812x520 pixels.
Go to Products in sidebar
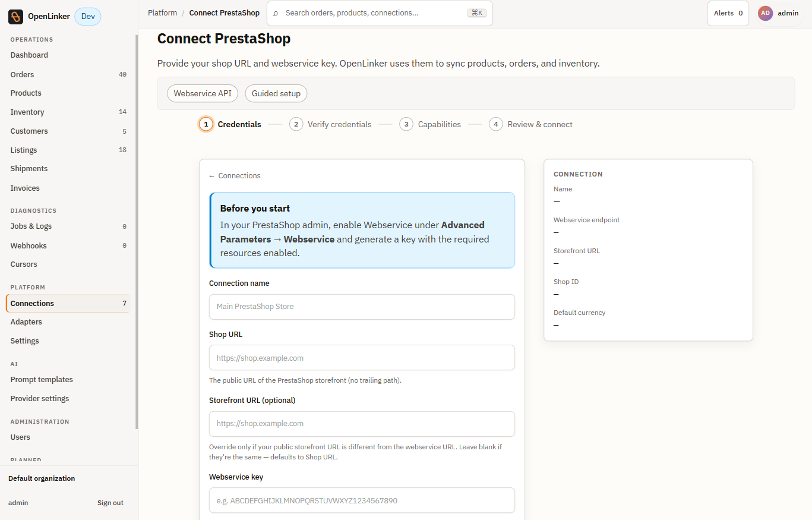68,93
